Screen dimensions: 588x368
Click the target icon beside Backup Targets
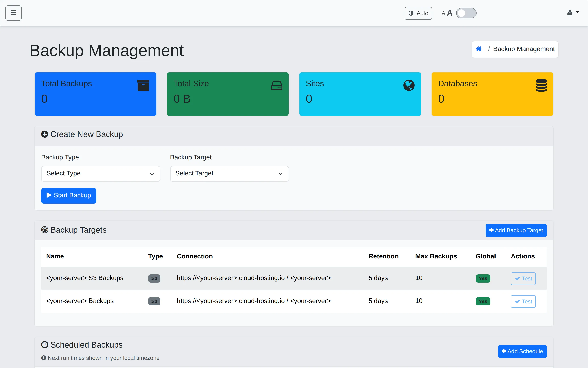(45, 230)
